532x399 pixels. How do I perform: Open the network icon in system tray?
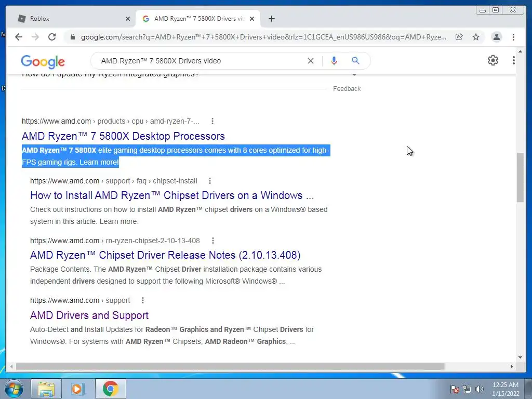tap(467, 389)
